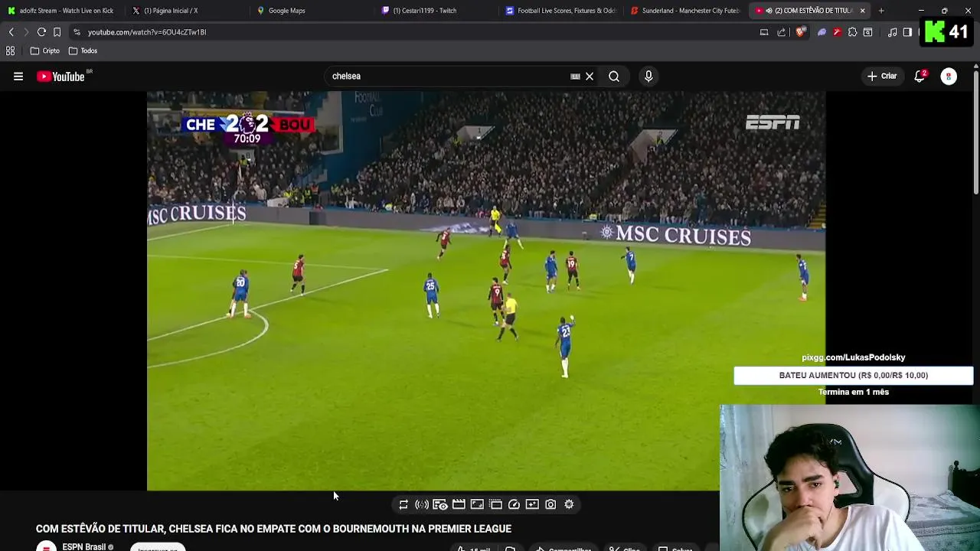Screen dimensions: 980x551
Task: Go back with the browser arrow
Action: click(x=11, y=32)
